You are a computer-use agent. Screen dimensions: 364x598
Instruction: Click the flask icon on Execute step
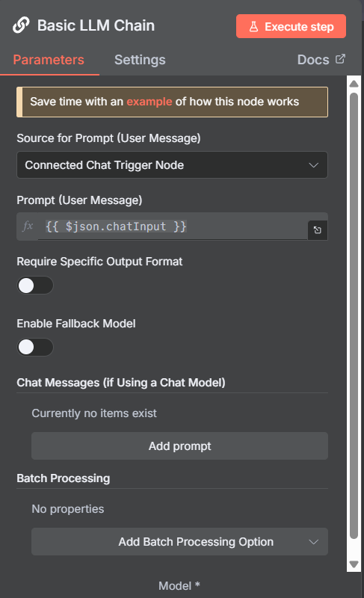253,27
